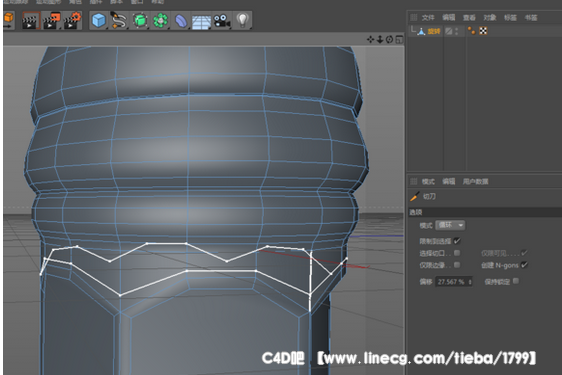Viewport: 562px width, 375px height.
Task: Click Attribute Manager grip handle icon
Action: point(413,181)
